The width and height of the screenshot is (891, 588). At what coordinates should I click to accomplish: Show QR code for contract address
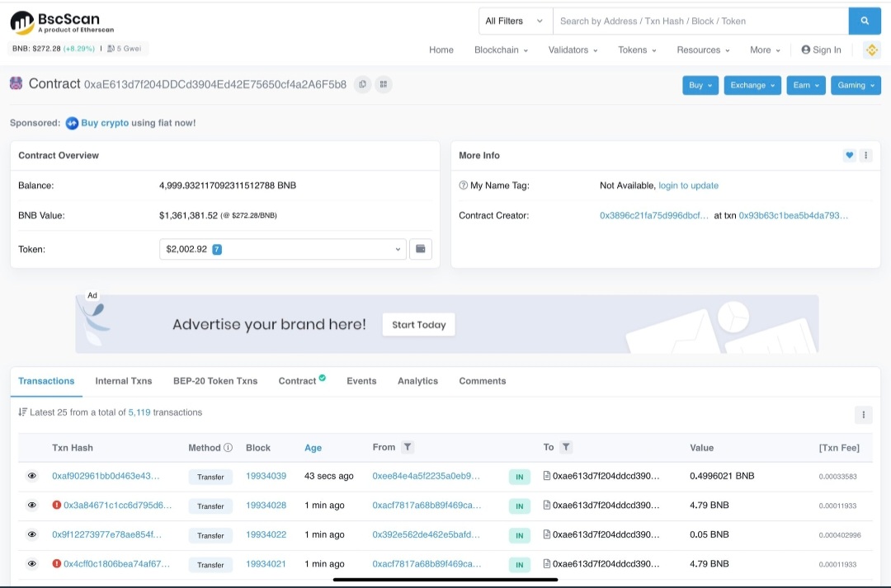coord(384,84)
